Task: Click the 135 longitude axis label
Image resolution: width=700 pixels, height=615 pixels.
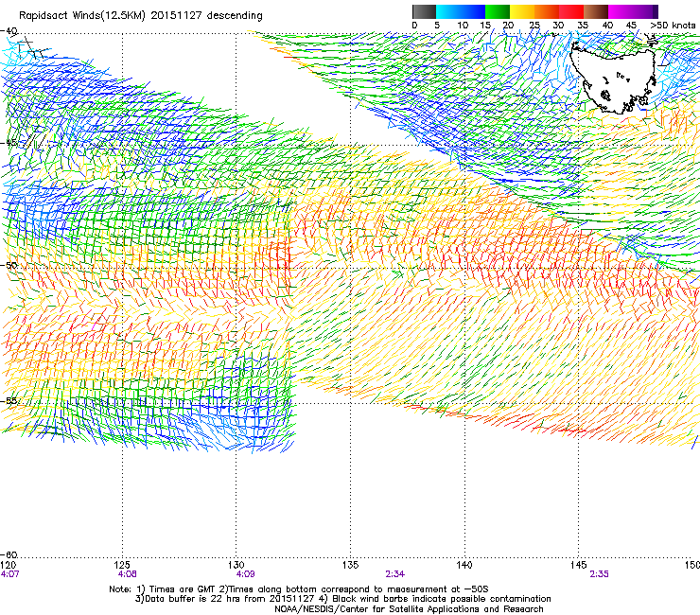Action: [x=350, y=565]
